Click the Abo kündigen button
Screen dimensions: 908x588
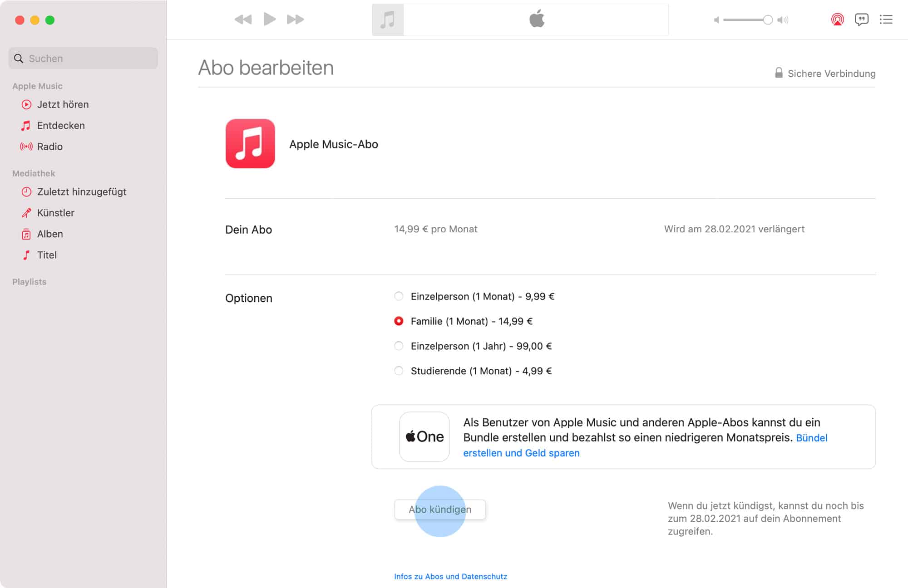click(x=440, y=510)
